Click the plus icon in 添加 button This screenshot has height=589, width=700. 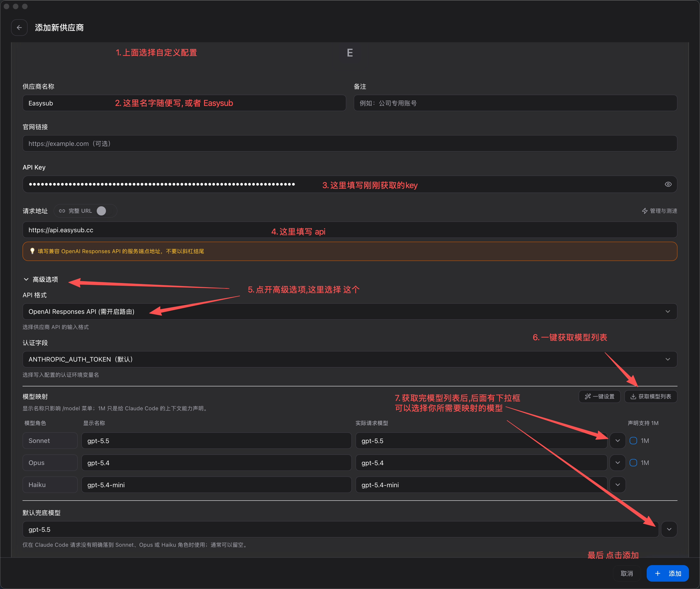point(657,574)
